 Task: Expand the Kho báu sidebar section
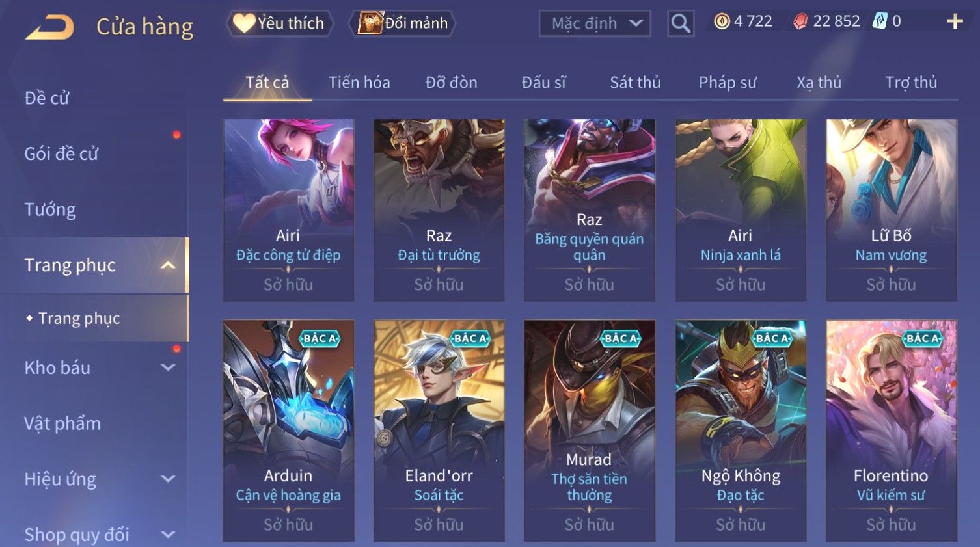(x=168, y=367)
